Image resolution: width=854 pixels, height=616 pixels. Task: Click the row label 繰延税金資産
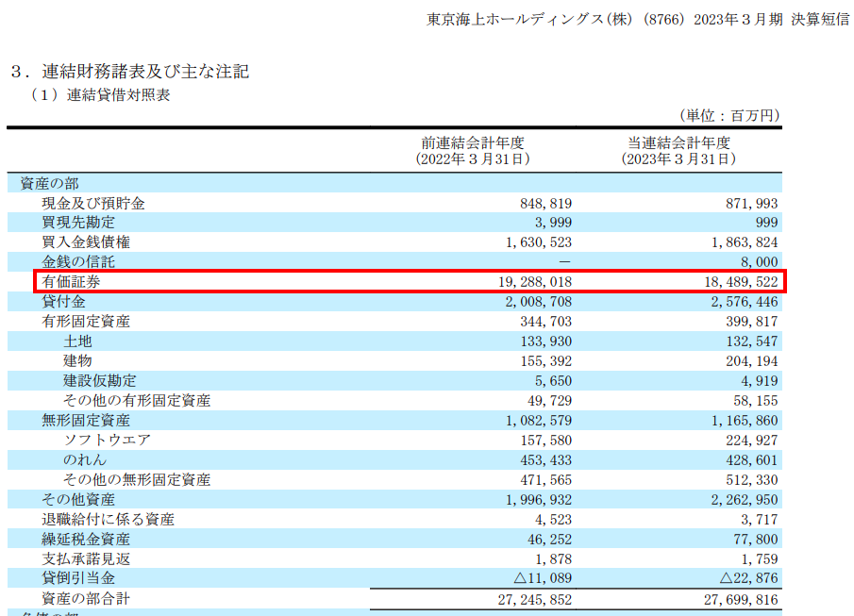[x=86, y=540]
